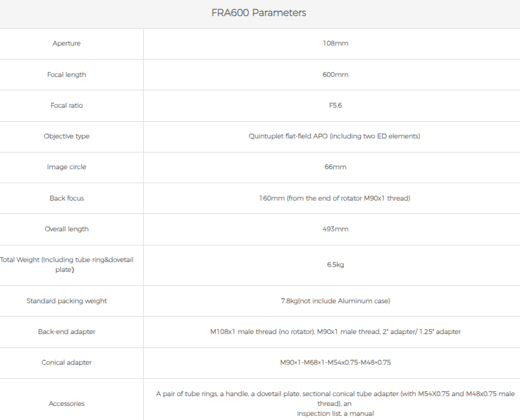The image size is (520, 420).
Task: Click the Accessories row label
Action: pos(66,403)
